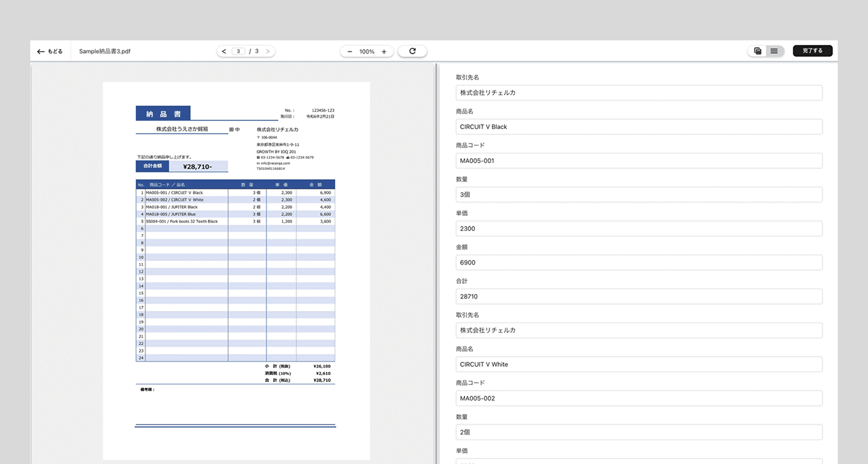Image resolution: width=868 pixels, height=464 pixels.
Task: Edit the 合計 field showing 28710
Action: [639, 297]
